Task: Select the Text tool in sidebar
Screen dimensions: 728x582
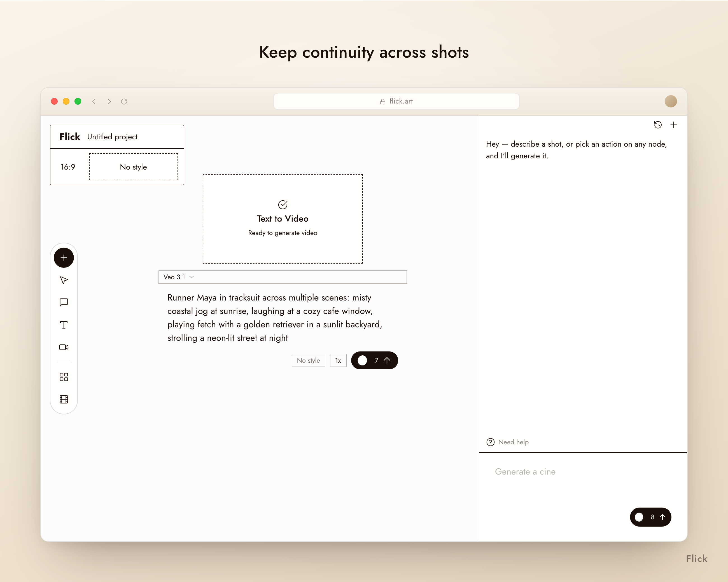Action: 64,325
